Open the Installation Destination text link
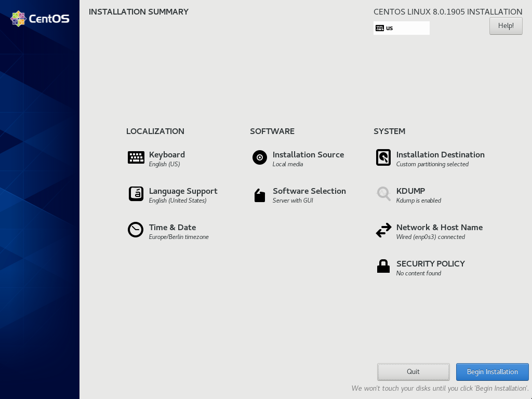Screen dimensions: 532x399 [x=440, y=155]
